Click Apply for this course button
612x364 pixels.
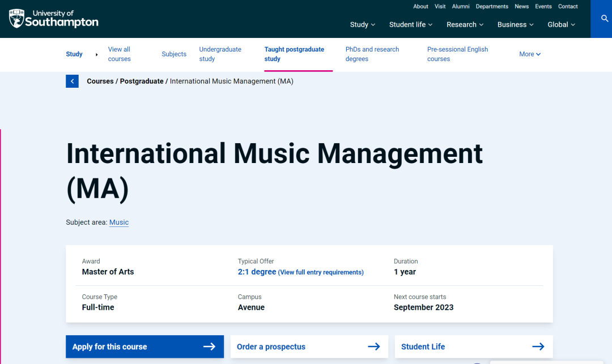pos(145,346)
